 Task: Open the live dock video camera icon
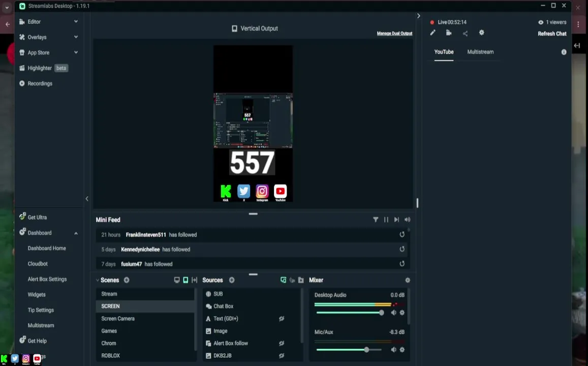(x=449, y=33)
